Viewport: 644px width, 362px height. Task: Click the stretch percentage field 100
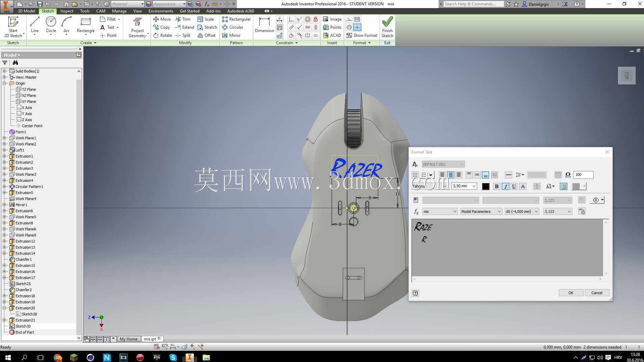coord(583,175)
